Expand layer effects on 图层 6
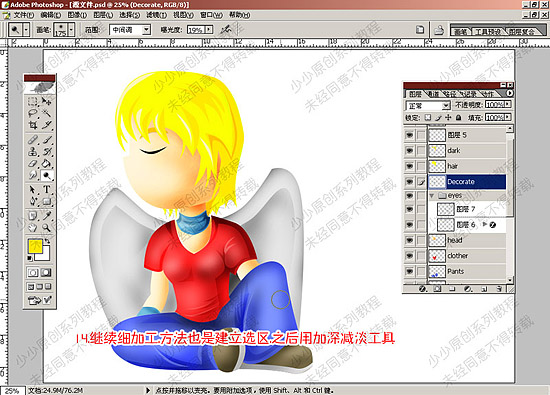The width and height of the screenshot is (550, 395). [485, 224]
